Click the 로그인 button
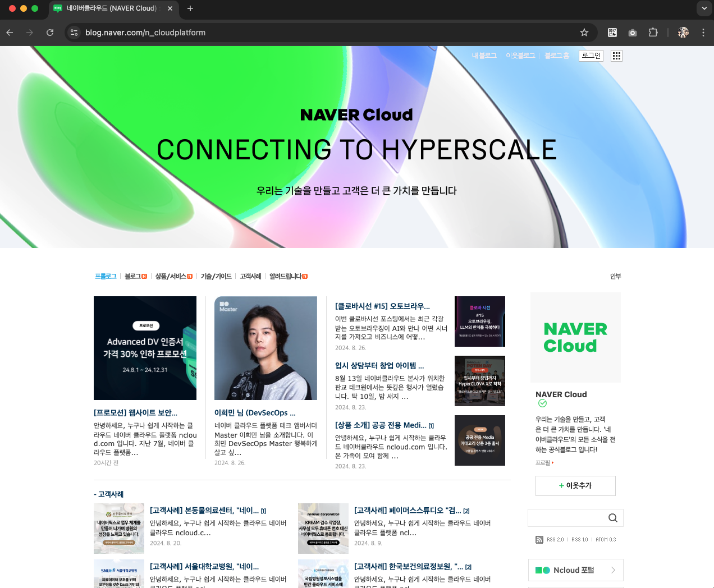714x588 pixels. (x=591, y=56)
